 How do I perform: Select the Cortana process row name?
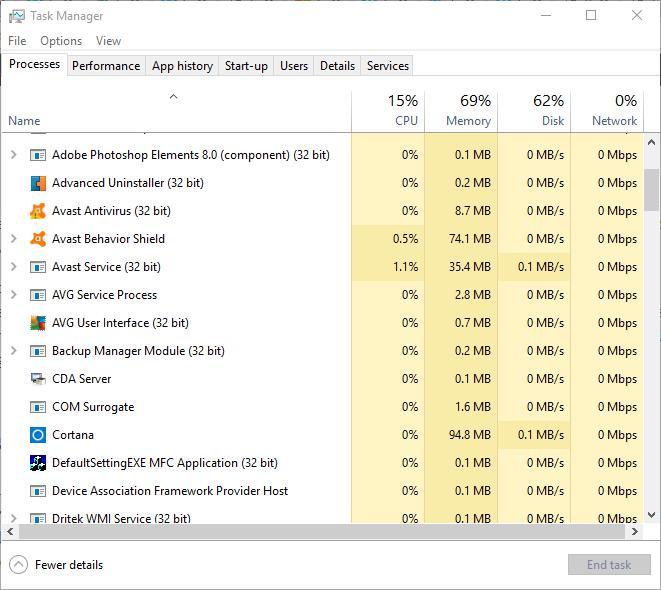pyautogui.click(x=73, y=435)
